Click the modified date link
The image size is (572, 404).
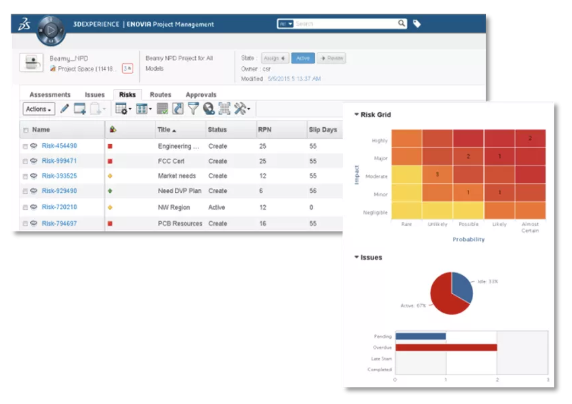[x=294, y=78]
